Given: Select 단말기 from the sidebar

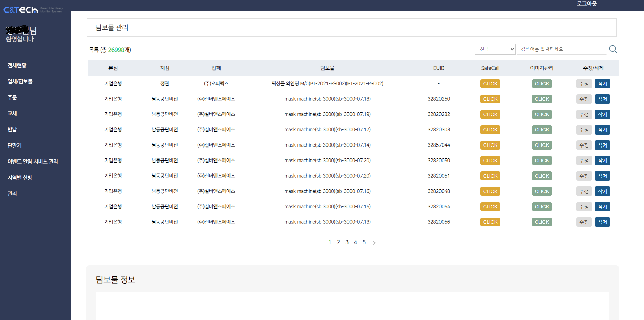Looking at the screenshot, I should click(x=14, y=145).
